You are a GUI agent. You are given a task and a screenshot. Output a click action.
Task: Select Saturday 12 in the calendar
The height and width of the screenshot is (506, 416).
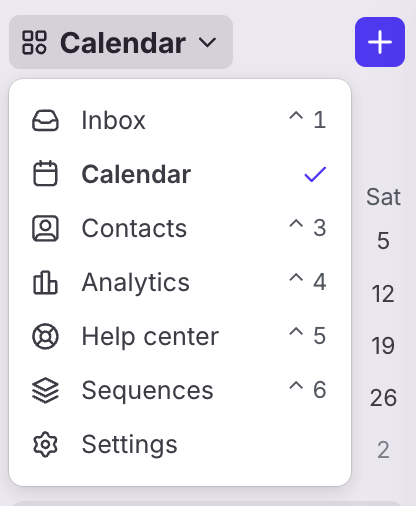click(x=383, y=294)
